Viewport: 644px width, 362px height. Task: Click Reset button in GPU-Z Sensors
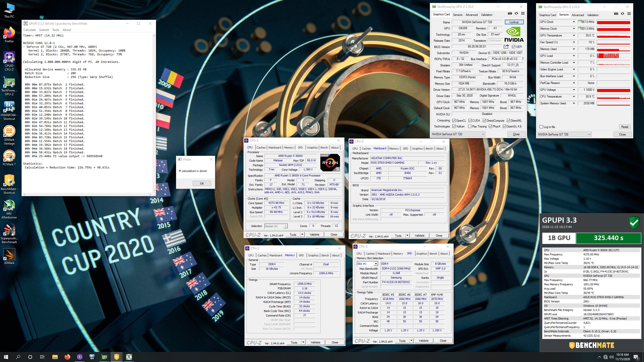pos(624,127)
